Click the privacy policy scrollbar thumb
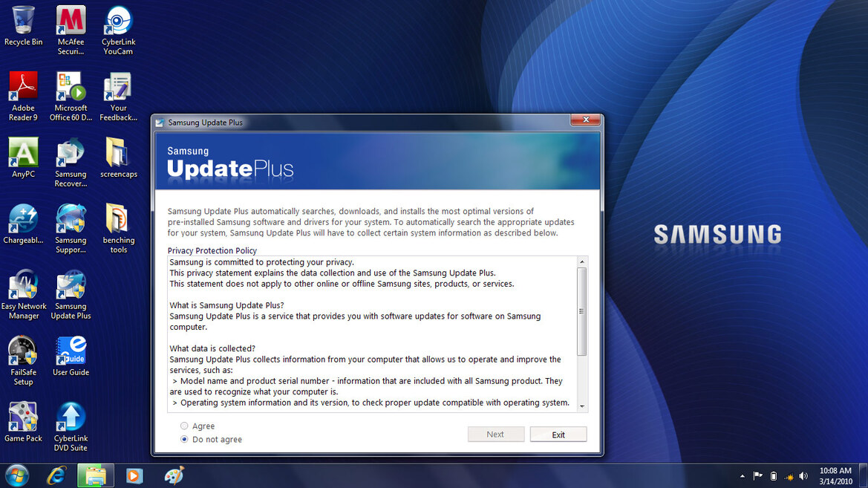The width and height of the screenshot is (868, 488). [x=582, y=311]
